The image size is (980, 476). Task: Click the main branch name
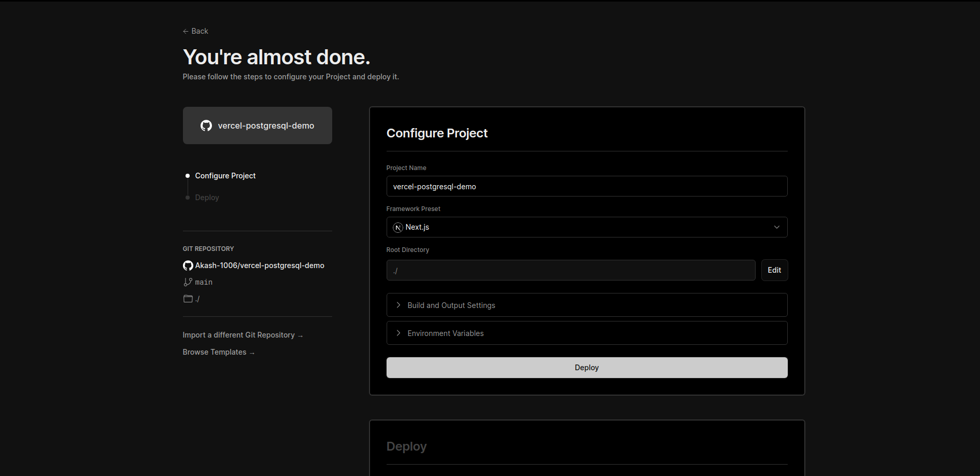pyautogui.click(x=204, y=282)
